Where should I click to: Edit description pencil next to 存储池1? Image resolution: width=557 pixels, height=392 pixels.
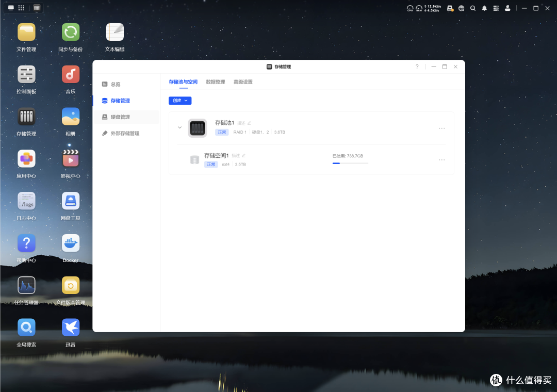point(250,123)
